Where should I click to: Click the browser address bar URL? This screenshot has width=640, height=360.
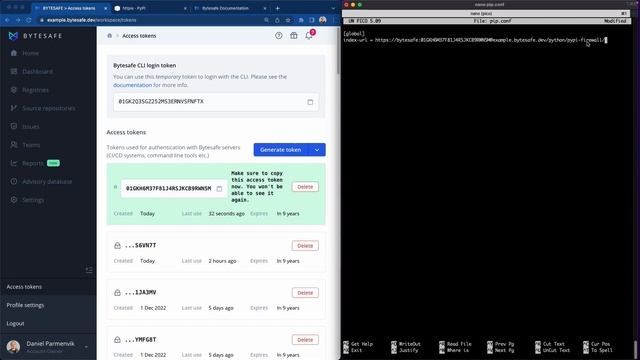(92, 20)
